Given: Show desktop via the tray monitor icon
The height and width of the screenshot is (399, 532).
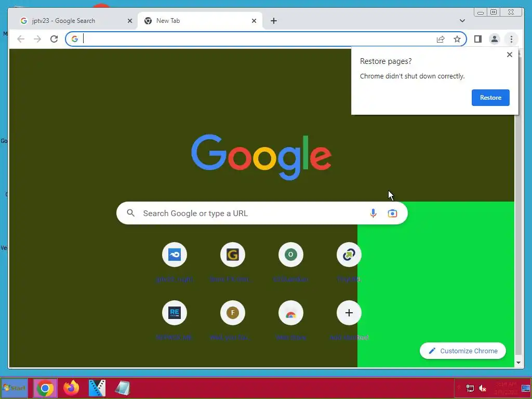Looking at the screenshot, I should (x=526, y=388).
